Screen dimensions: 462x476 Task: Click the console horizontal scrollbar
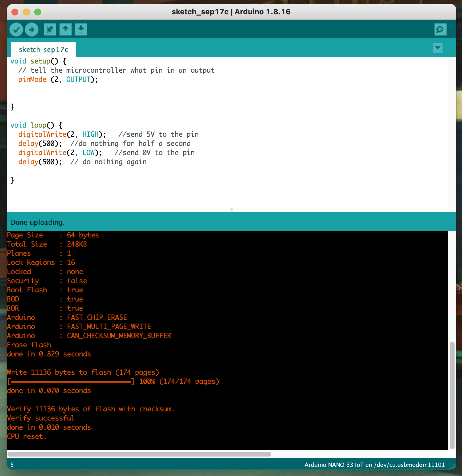139,454
